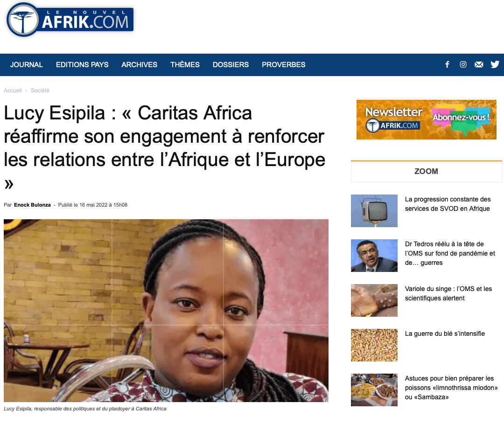The width and height of the screenshot is (504, 431).
Task: Open the PROVERBES page
Action: coord(284,64)
